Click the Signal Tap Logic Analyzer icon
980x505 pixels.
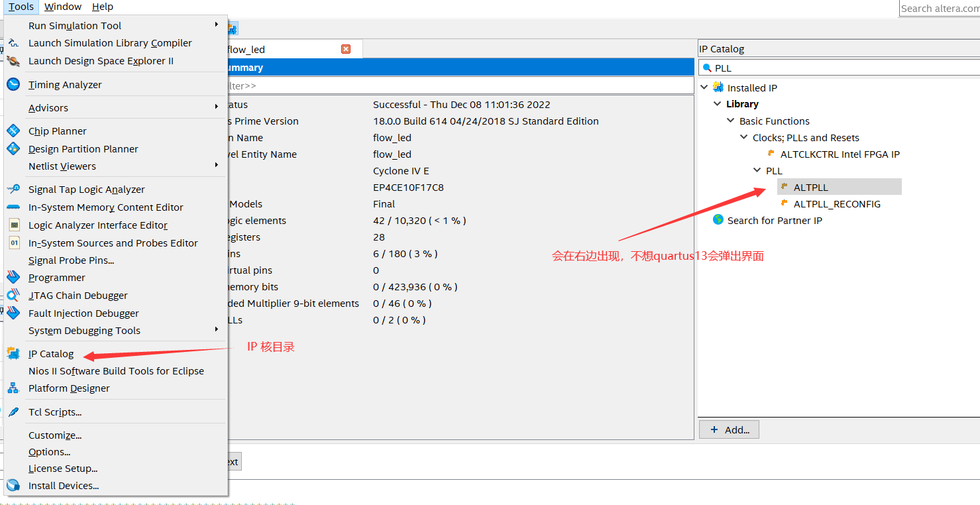tap(13, 190)
